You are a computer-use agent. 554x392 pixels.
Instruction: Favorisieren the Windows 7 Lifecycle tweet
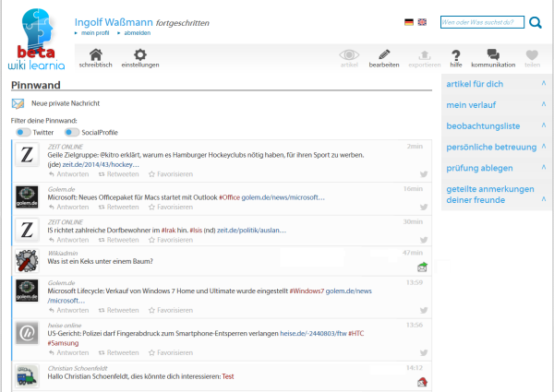click(171, 311)
